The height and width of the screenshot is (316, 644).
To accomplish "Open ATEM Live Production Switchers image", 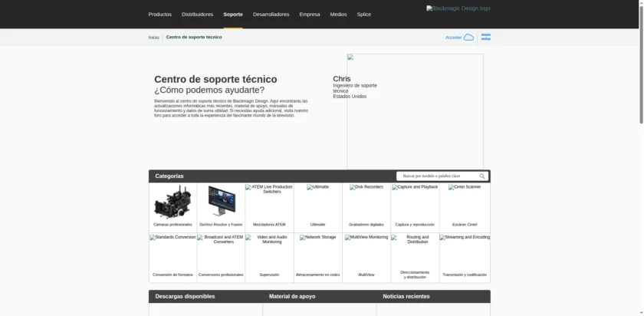I will [x=269, y=189].
